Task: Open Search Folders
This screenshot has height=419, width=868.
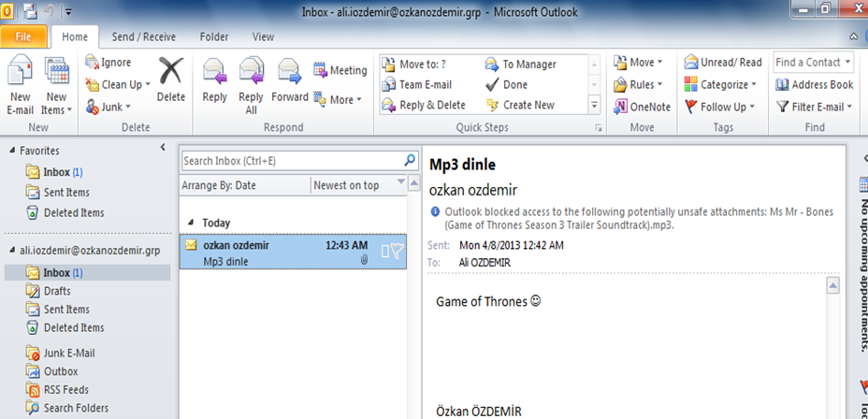Action: [x=67, y=408]
